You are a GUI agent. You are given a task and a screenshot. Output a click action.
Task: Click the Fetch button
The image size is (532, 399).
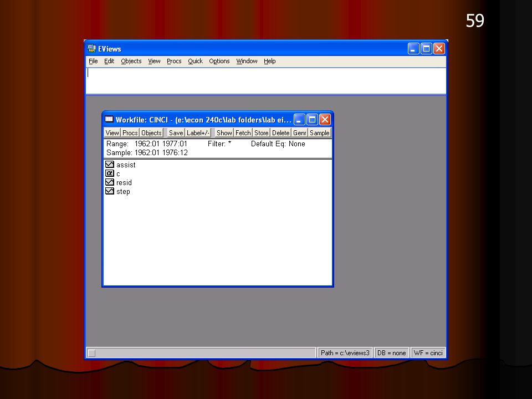(243, 133)
